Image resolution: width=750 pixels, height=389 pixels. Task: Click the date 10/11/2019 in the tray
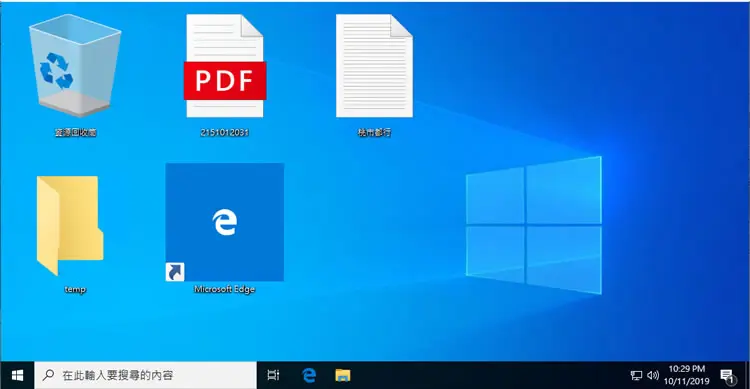[686, 381]
